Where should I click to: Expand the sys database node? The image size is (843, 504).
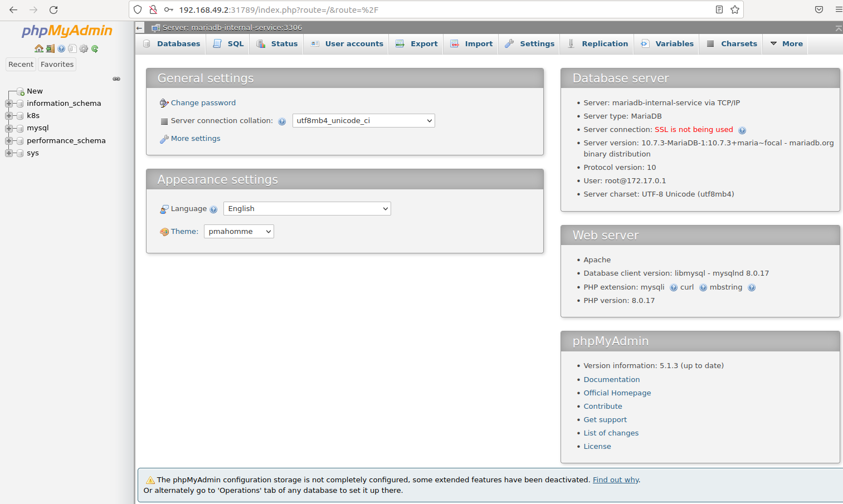[9, 153]
